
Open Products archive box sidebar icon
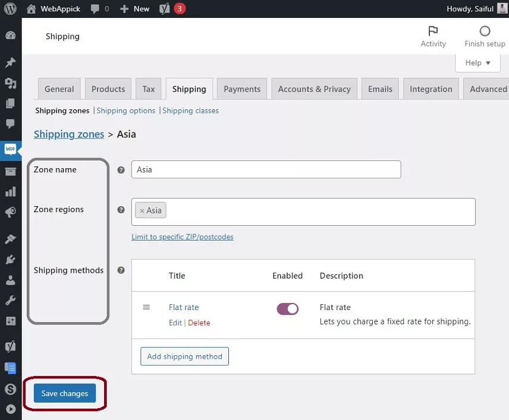10,172
